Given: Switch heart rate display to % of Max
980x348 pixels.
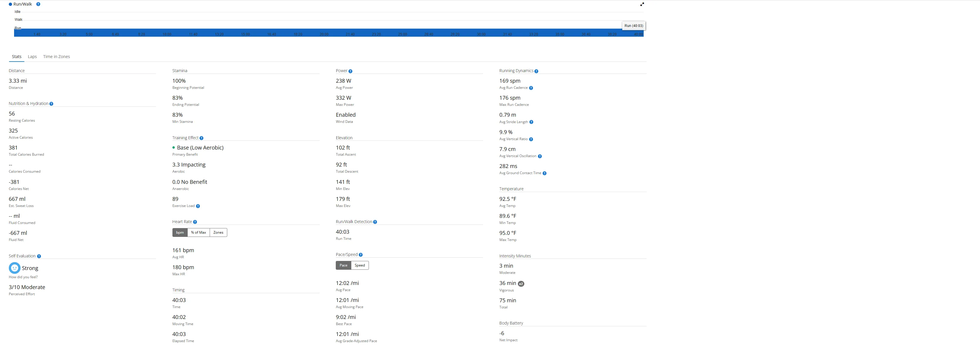Looking at the screenshot, I should 199,232.
